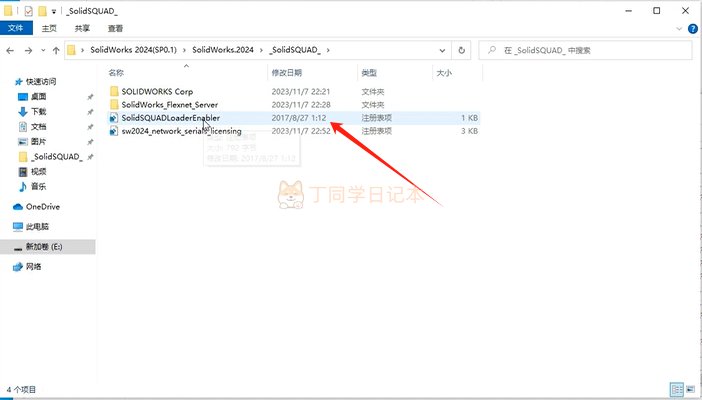Switch to the 查看 ribbon tab
The image size is (702, 400).
115,28
